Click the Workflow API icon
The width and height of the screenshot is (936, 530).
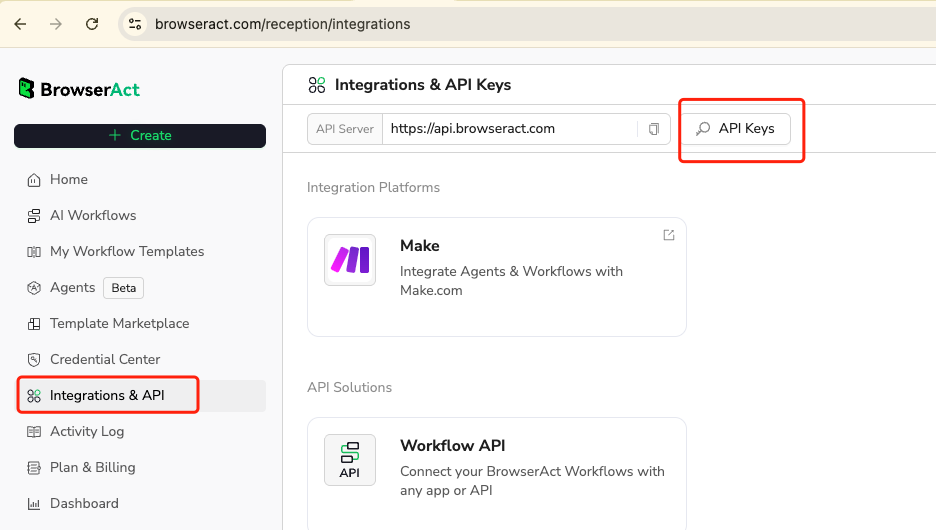coord(350,460)
